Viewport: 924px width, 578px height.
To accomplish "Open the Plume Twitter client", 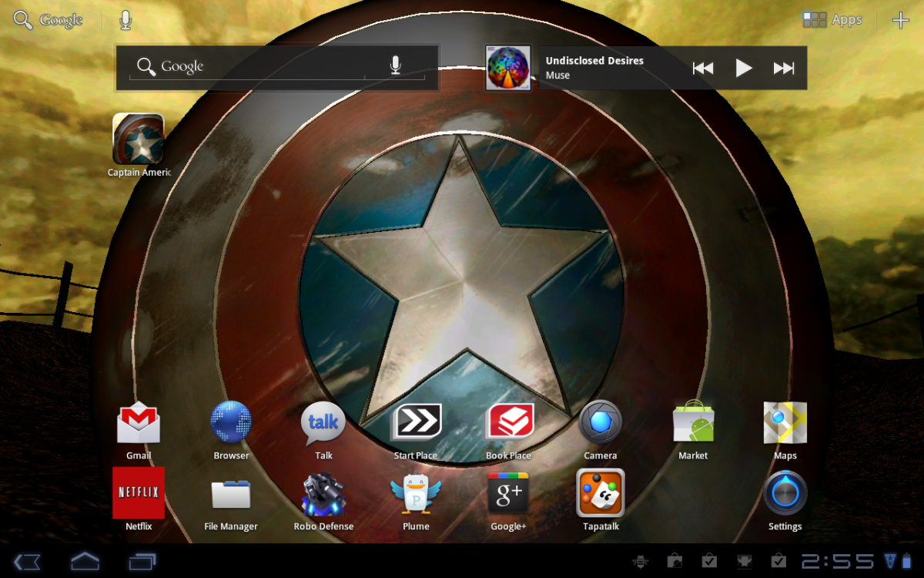I will (x=416, y=493).
